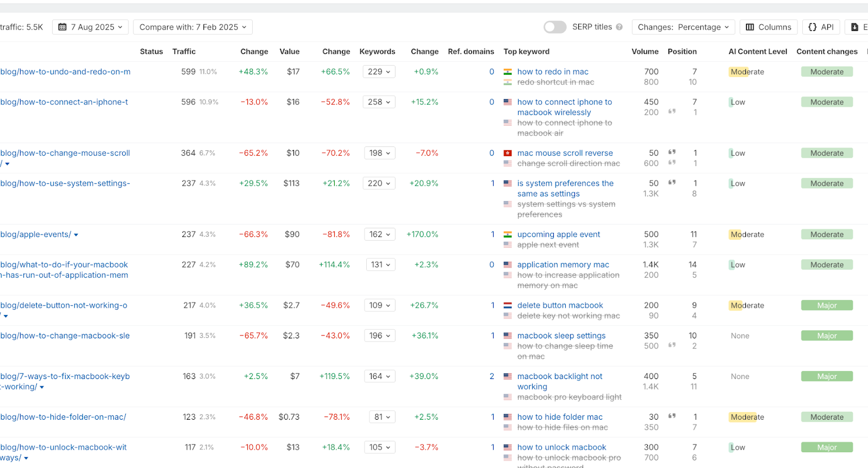Sort by the Volume column header

click(x=644, y=52)
